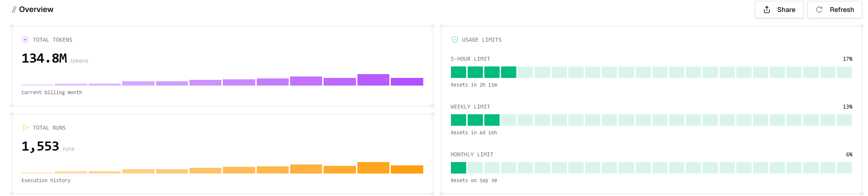Select the tallest purple token bar
868x196 pixels.
(x=373, y=80)
